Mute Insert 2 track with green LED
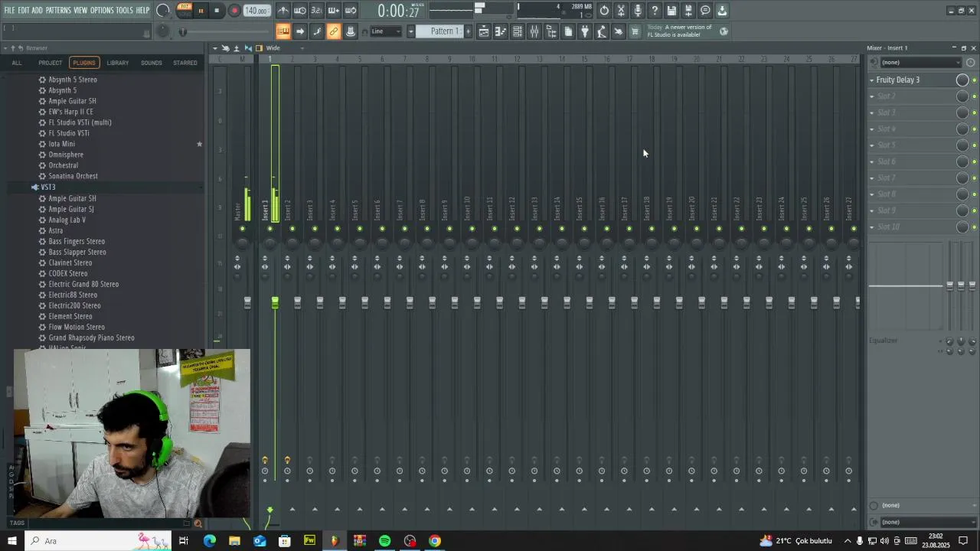Image resolution: width=980 pixels, height=551 pixels. (292, 229)
